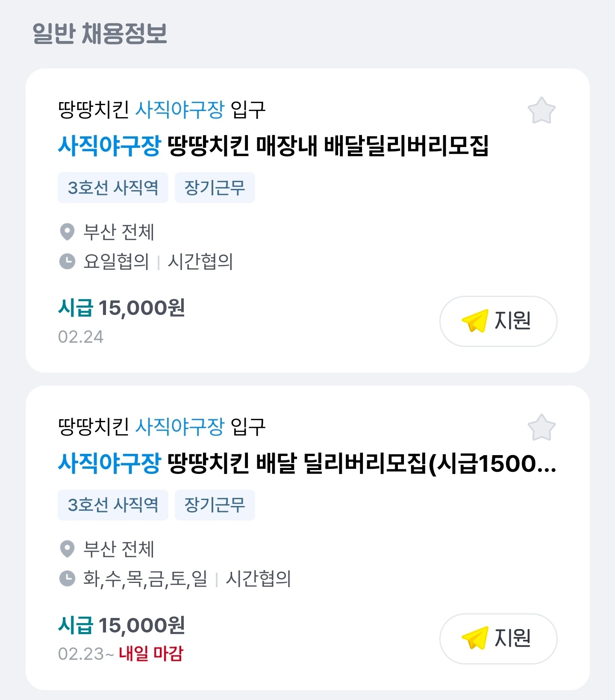The height and width of the screenshot is (700, 615).
Task: Click clock icon beside 화,수,목,금,토,일
Action: pos(67,579)
